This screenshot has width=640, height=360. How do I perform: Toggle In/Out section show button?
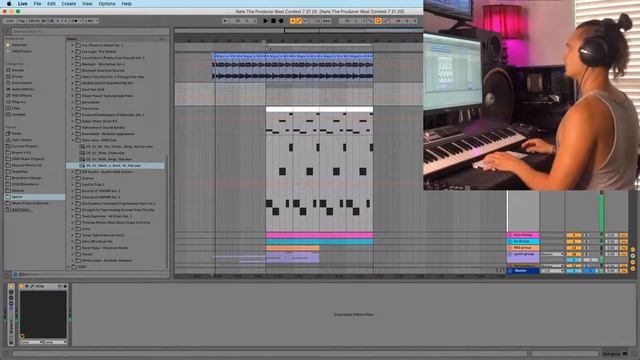pyautogui.click(x=633, y=250)
